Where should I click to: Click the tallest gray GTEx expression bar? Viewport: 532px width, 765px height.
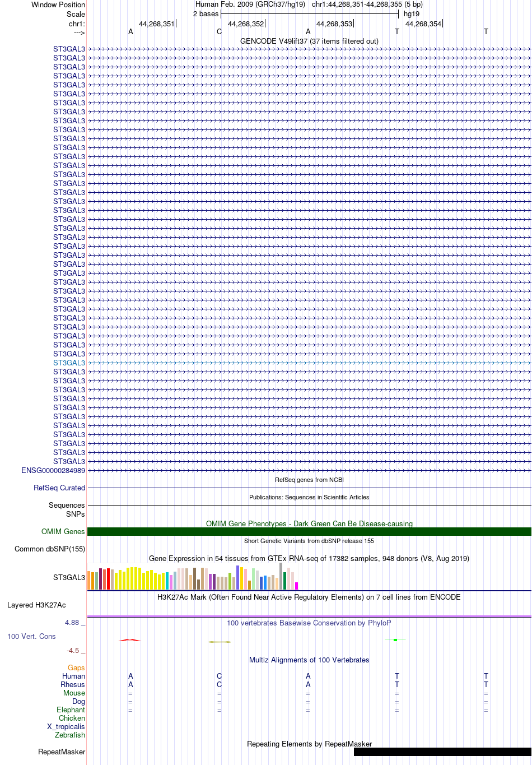(281, 576)
